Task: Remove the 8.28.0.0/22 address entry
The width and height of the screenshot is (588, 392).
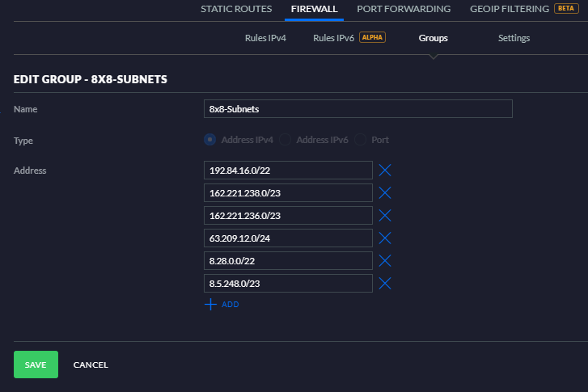Action: [x=385, y=261]
